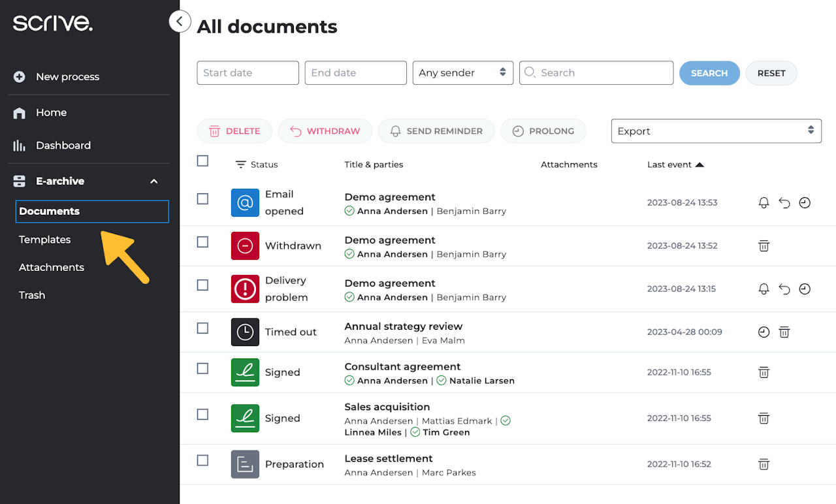The width and height of the screenshot is (836, 504).
Task: Click withdraw arrow icon on Delivery problem row
Action: coord(784,289)
